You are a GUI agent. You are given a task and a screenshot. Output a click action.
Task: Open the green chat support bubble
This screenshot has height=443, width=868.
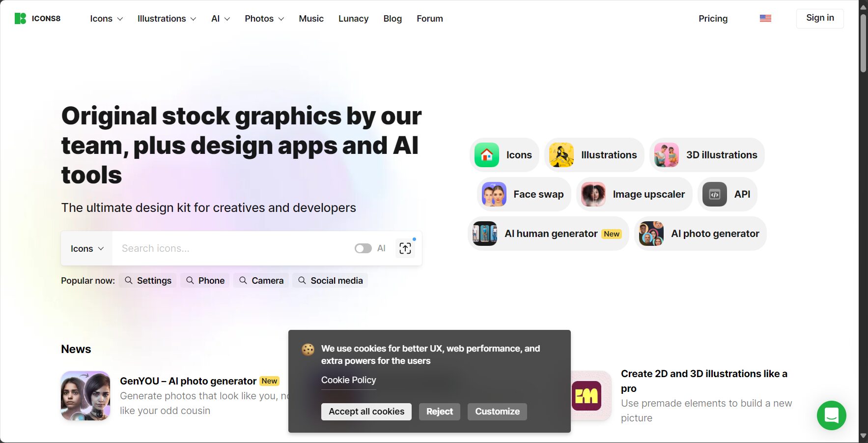(831, 415)
